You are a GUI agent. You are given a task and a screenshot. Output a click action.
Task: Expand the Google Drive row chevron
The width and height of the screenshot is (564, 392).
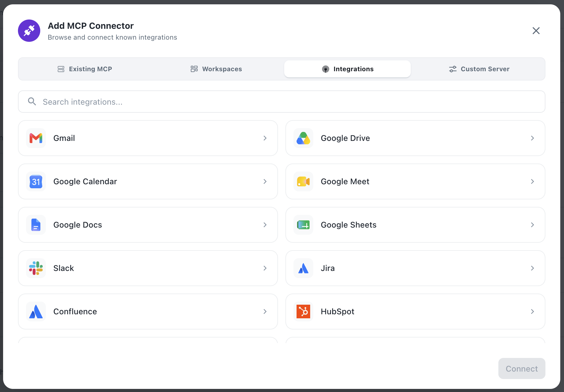(x=532, y=138)
